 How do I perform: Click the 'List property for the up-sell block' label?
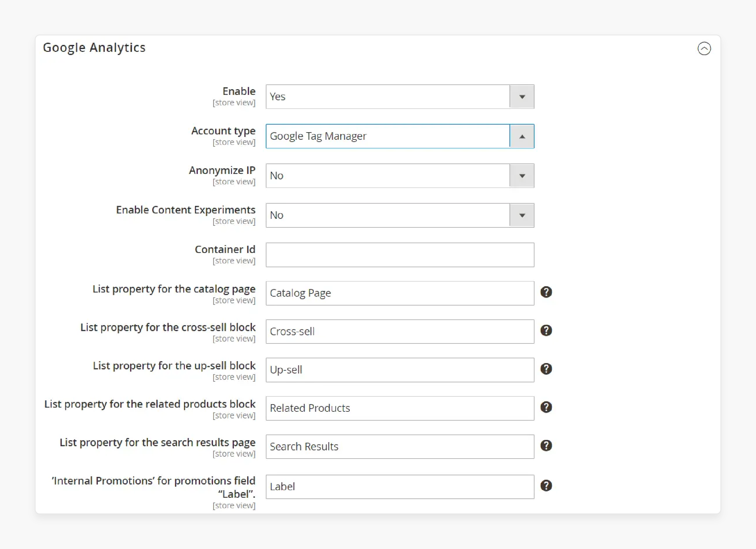[174, 366]
